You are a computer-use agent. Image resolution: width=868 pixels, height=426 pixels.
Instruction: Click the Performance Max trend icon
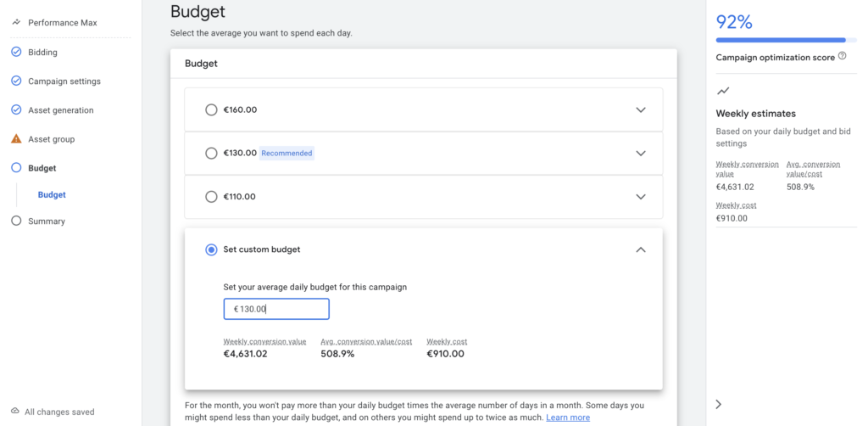(x=16, y=23)
